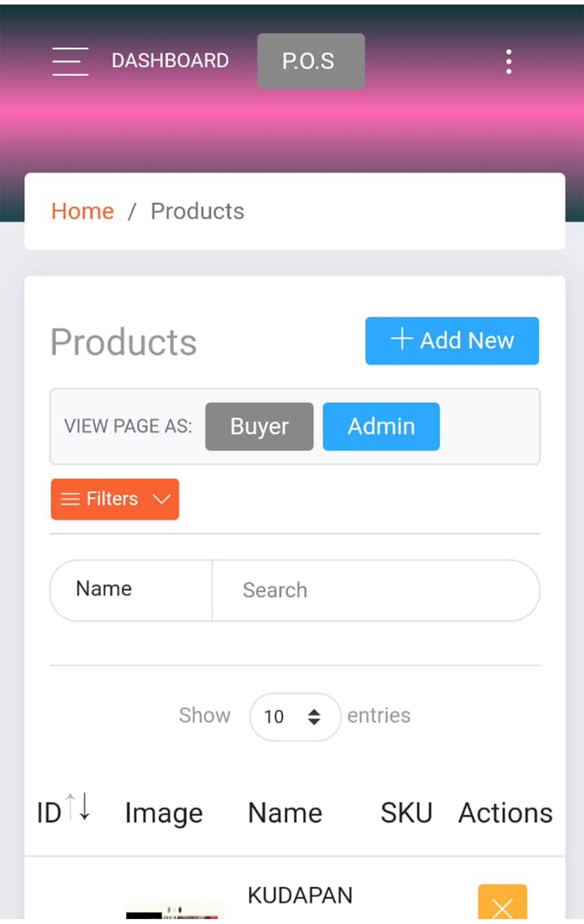This screenshot has width=584, height=924.
Task: Click the ID column sort arrows
Action: pos(78,807)
